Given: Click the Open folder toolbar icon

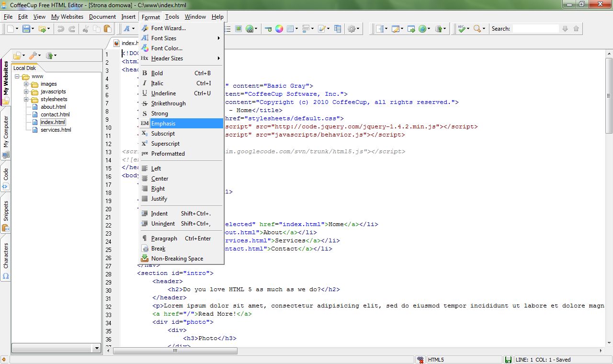Looking at the screenshot, I should [42, 29].
